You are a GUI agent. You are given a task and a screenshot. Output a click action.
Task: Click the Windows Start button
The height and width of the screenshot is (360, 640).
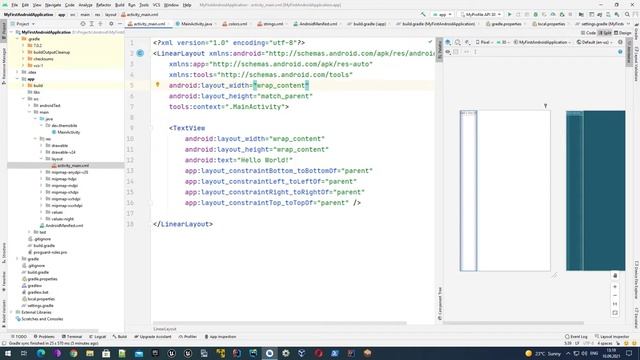coord(7,353)
